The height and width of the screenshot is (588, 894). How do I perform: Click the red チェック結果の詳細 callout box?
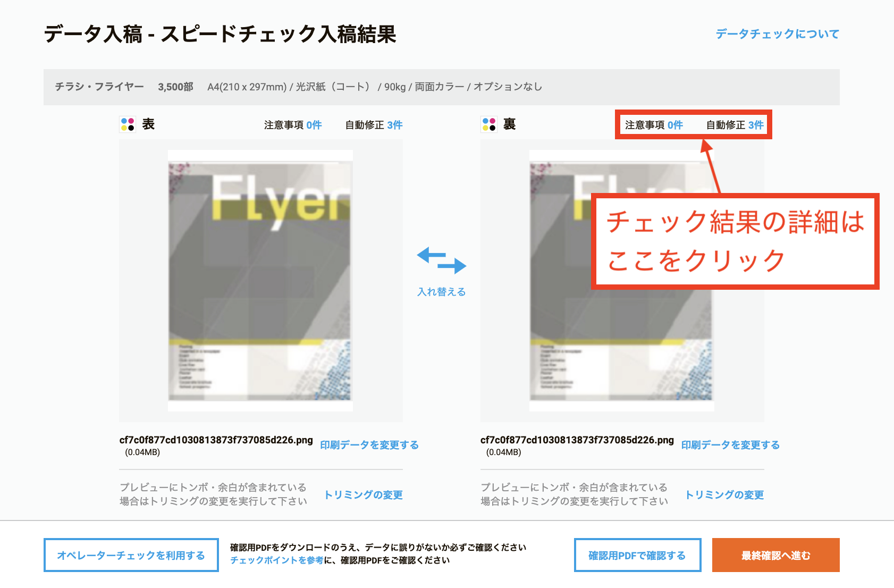point(735,241)
